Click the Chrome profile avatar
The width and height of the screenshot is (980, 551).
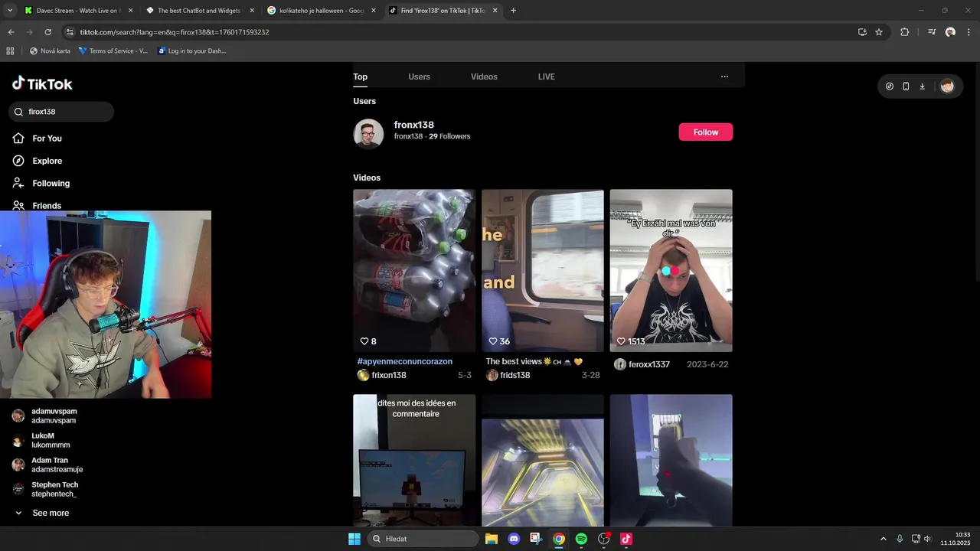point(950,32)
